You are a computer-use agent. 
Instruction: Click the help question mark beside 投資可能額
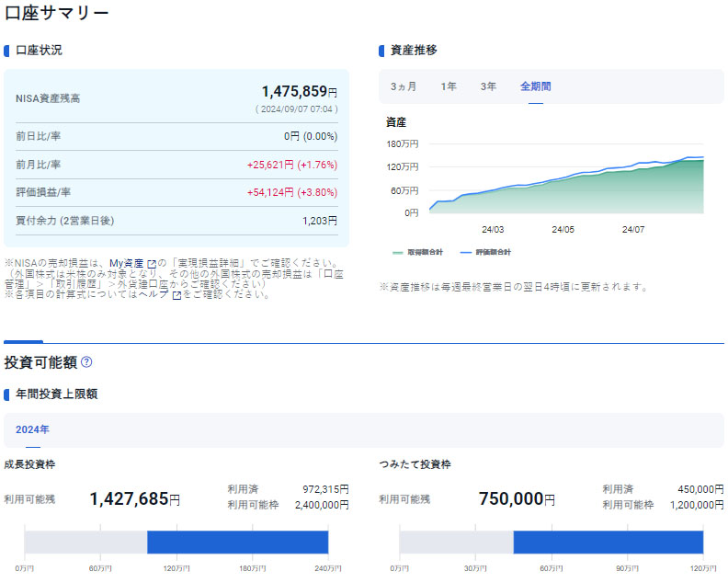click(x=86, y=362)
